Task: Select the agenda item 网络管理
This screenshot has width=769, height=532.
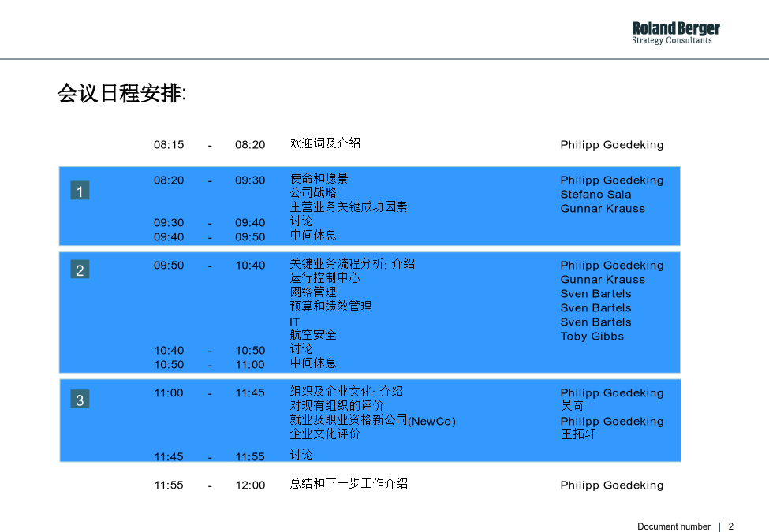Action: coord(313,292)
